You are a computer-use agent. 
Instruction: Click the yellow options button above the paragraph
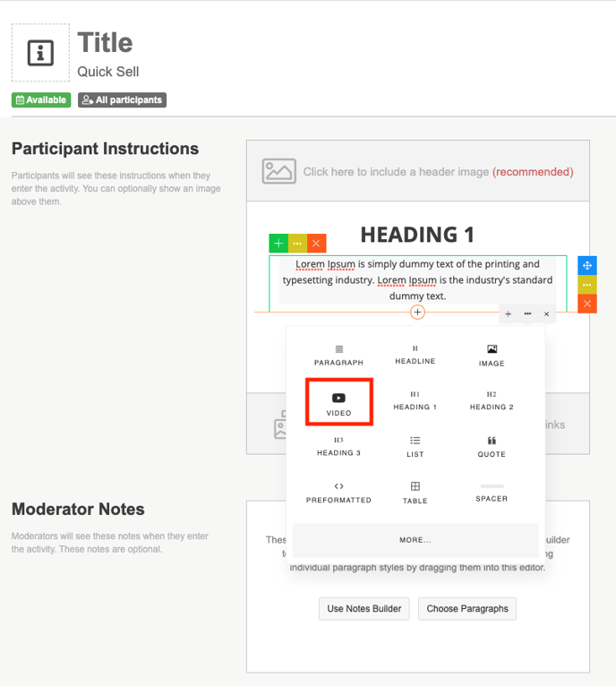click(x=297, y=244)
